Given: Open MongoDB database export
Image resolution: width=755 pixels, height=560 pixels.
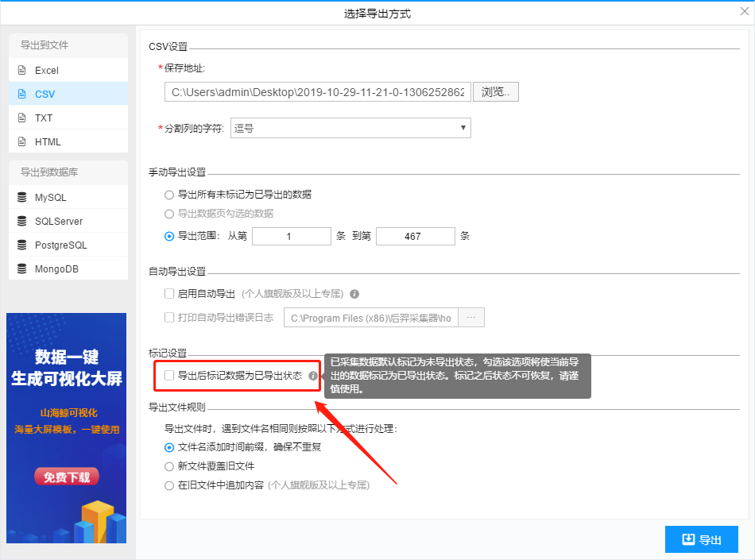Looking at the screenshot, I should point(68,268).
